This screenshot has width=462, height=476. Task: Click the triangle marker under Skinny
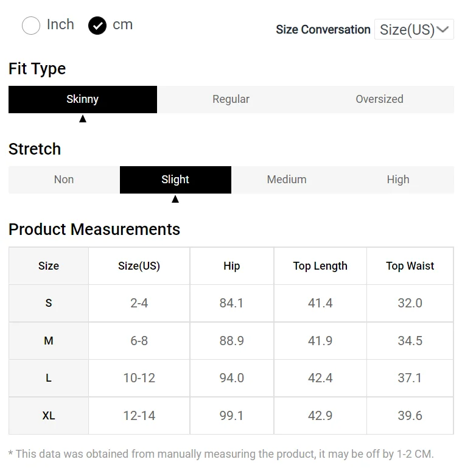coord(83,119)
